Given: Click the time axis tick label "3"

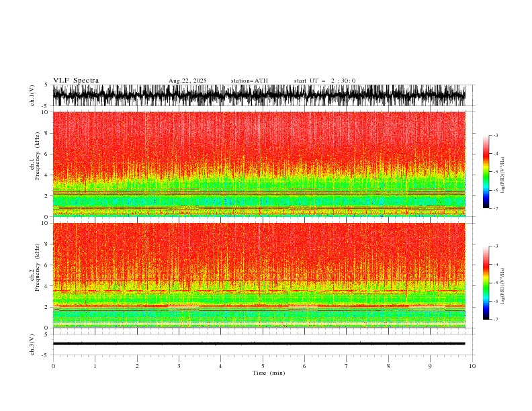Looking at the screenshot, I should pos(179,366).
